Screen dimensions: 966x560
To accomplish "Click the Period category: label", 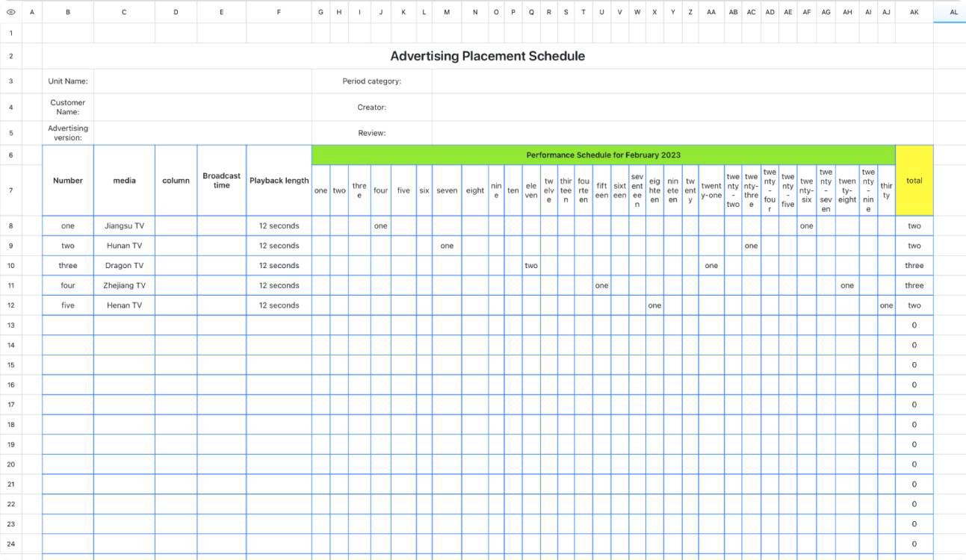I will click(372, 81).
